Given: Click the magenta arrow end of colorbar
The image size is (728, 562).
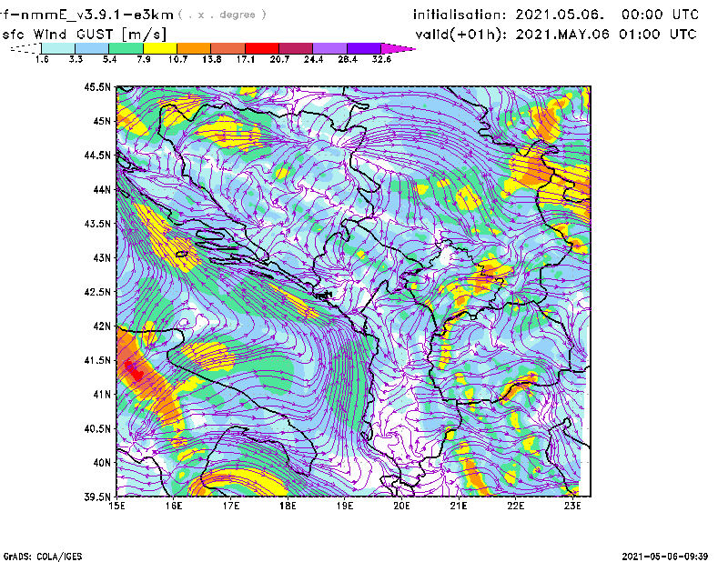Looking at the screenshot, I should coord(398,48).
